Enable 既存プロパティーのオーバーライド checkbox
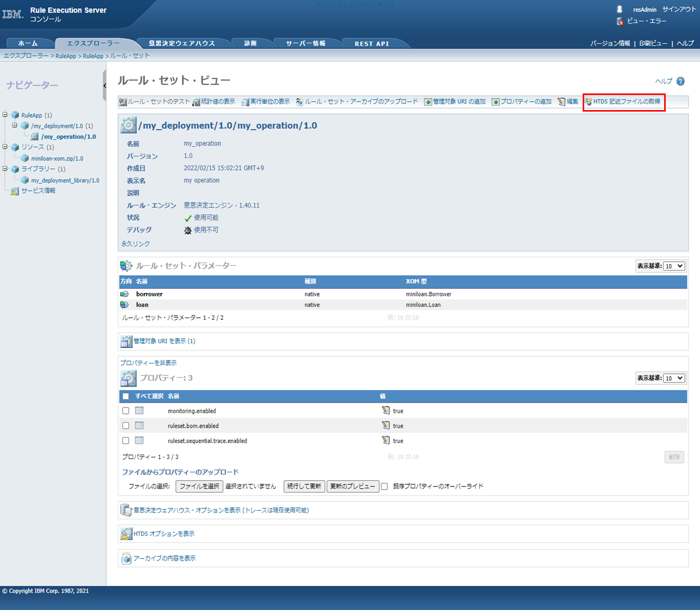Image resolution: width=700 pixels, height=610 pixels. pyautogui.click(x=385, y=486)
